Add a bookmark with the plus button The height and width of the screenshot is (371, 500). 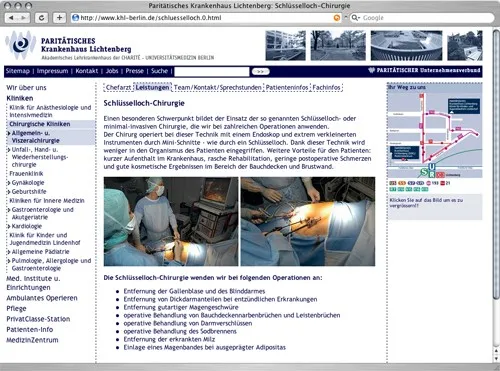point(59,18)
